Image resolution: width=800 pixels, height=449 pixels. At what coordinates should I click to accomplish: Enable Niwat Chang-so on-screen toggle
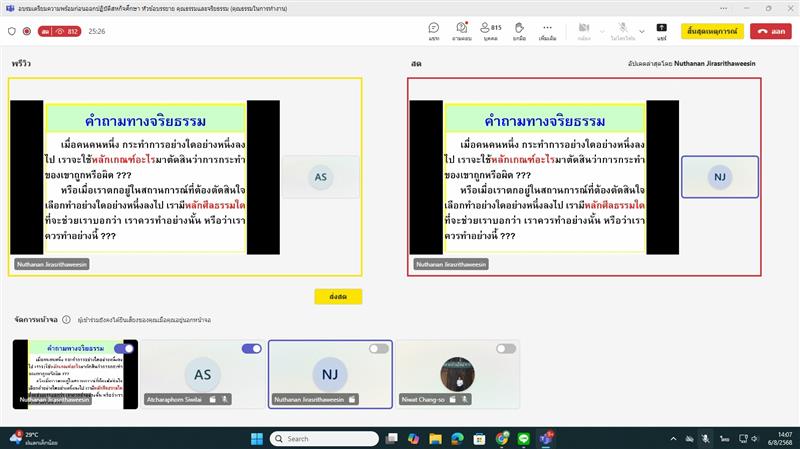[x=506, y=348]
